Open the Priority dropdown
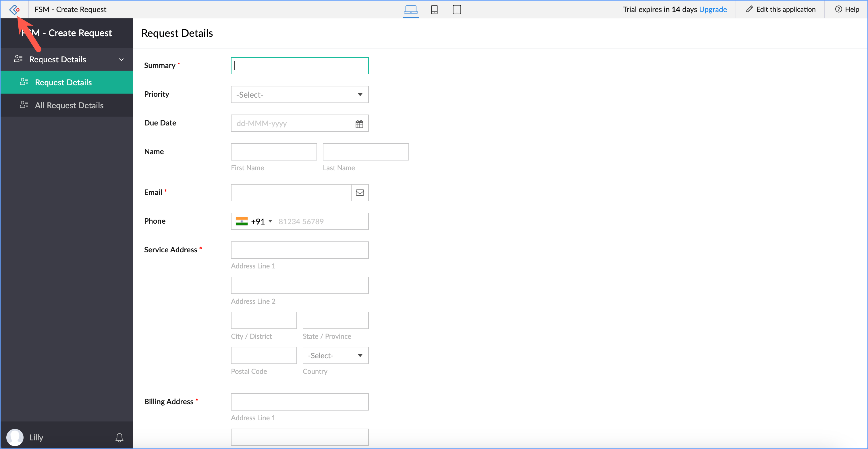Viewport: 868px width, 449px height. point(299,95)
